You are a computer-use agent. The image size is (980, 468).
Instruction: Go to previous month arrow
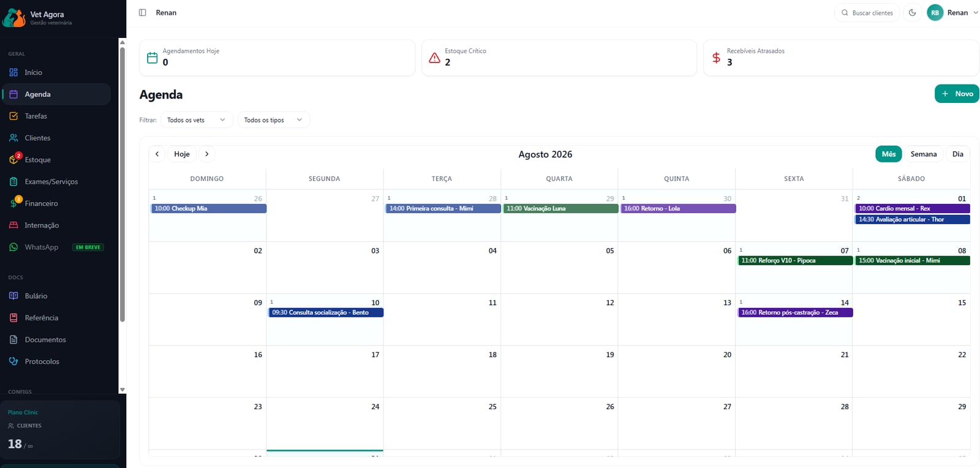tap(157, 154)
